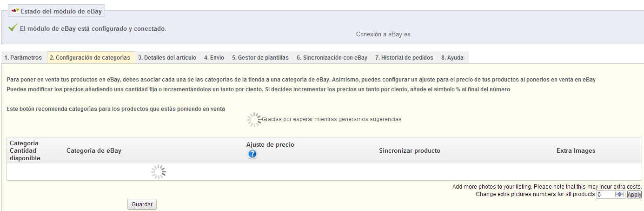Click the eBay logo in module status header

15,10
